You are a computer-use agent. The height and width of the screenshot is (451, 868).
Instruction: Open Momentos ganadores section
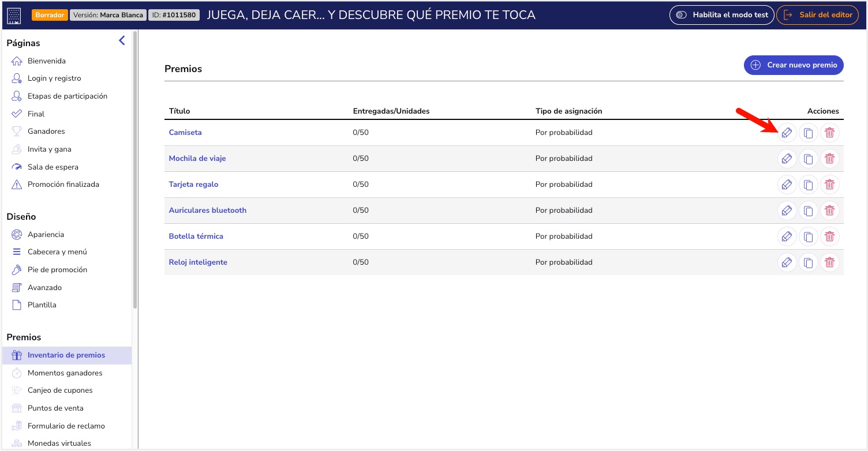(65, 373)
